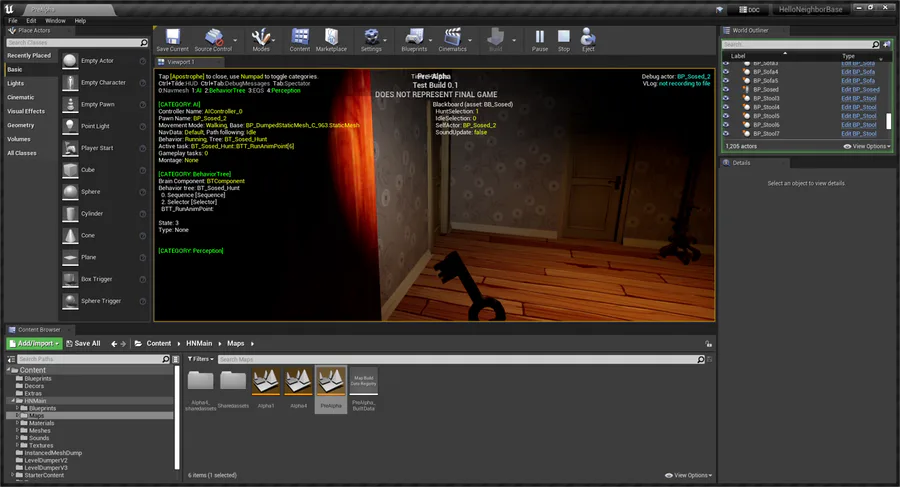Image resolution: width=900 pixels, height=487 pixels.
Task: Select the Sphere shape actor
Action: point(103,192)
